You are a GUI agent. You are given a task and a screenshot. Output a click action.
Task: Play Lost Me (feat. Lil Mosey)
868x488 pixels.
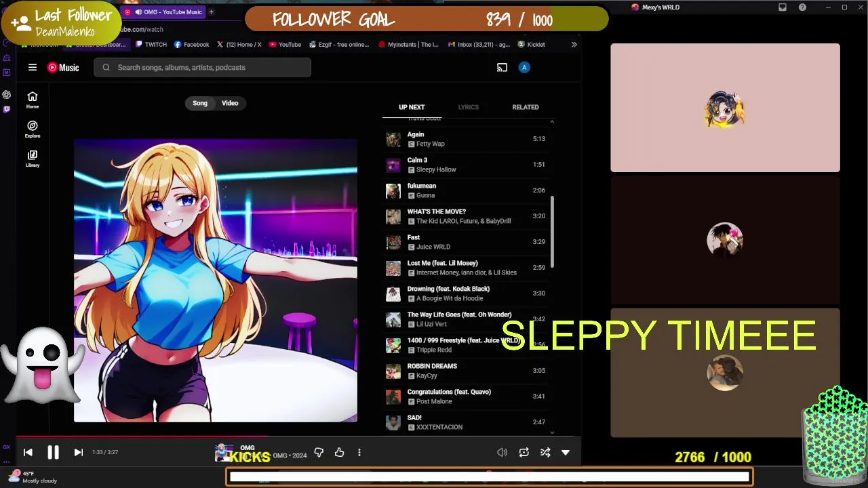pos(465,268)
